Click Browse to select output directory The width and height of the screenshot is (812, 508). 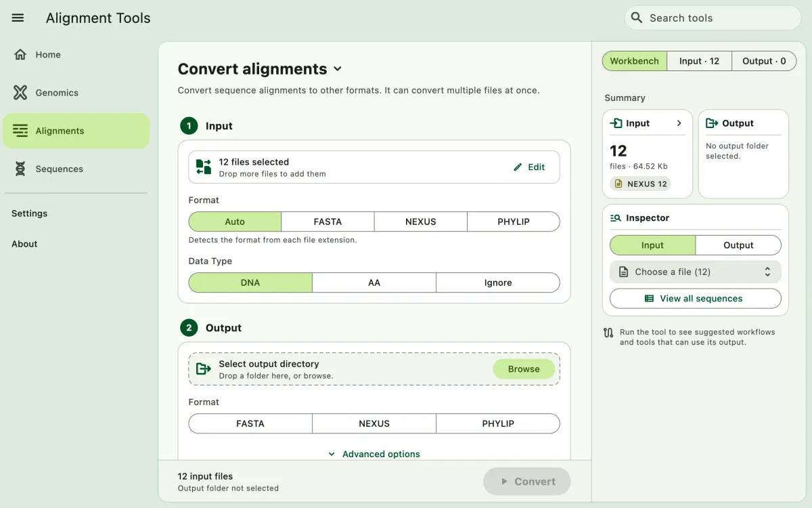pos(524,369)
